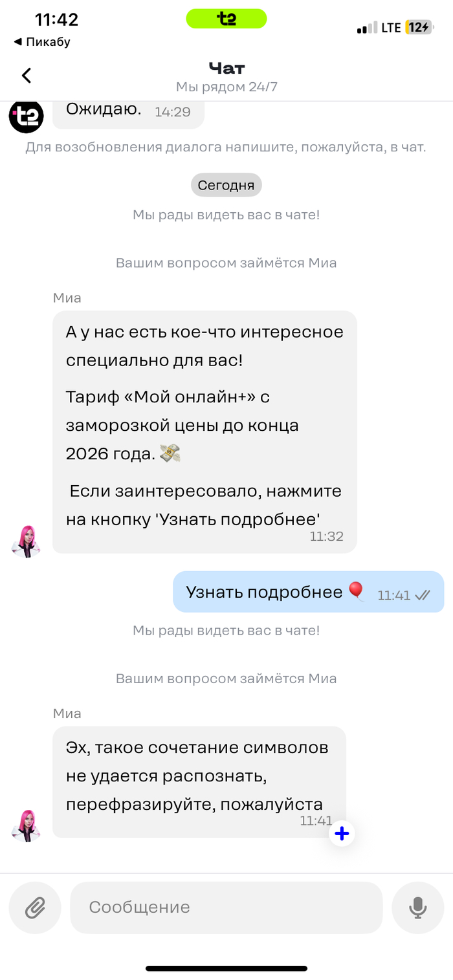Return to Пикабу app via top-left link
453x980 pixels.
click(42, 42)
